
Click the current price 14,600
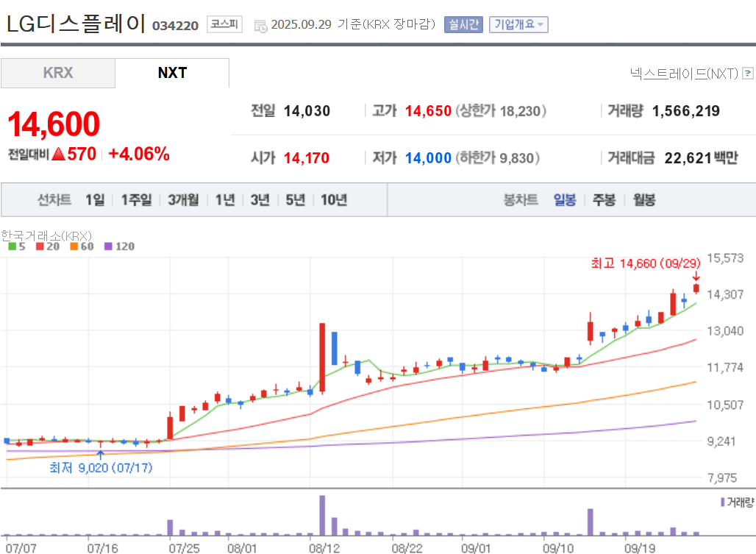54,124
